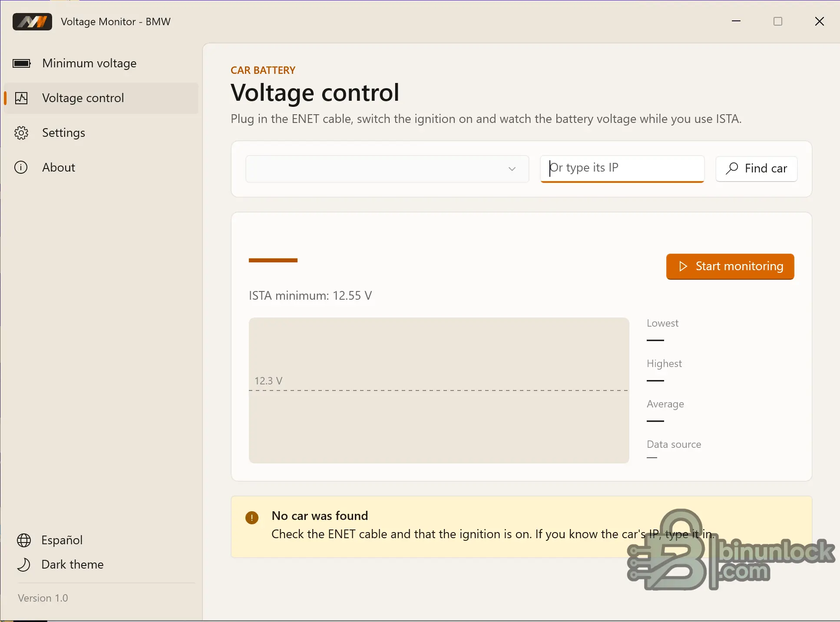The height and width of the screenshot is (622, 840).
Task: Close the Voltage Monitor window
Action: (820, 21)
